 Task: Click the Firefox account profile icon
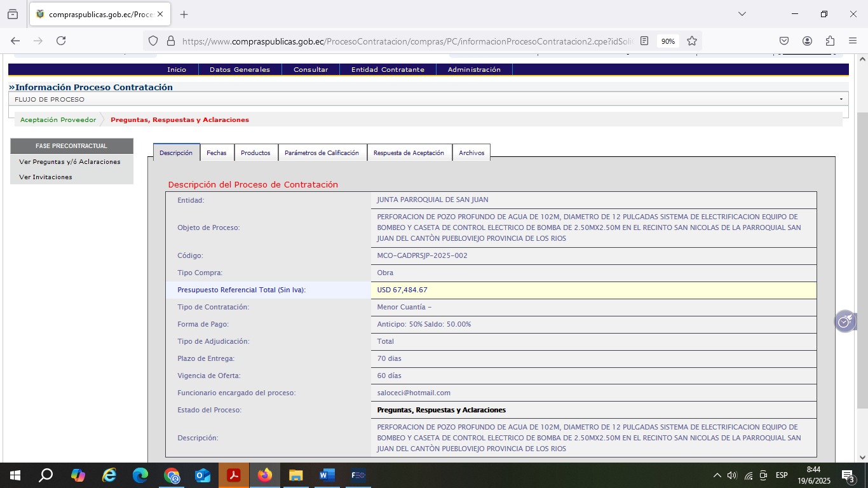(807, 41)
